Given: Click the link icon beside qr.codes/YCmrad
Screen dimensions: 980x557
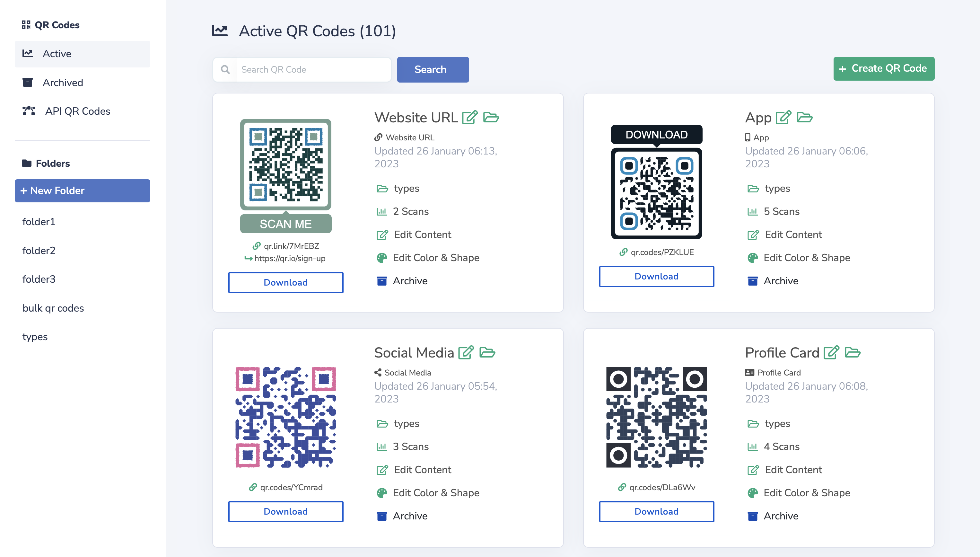Looking at the screenshot, I should tap(253, 487).
